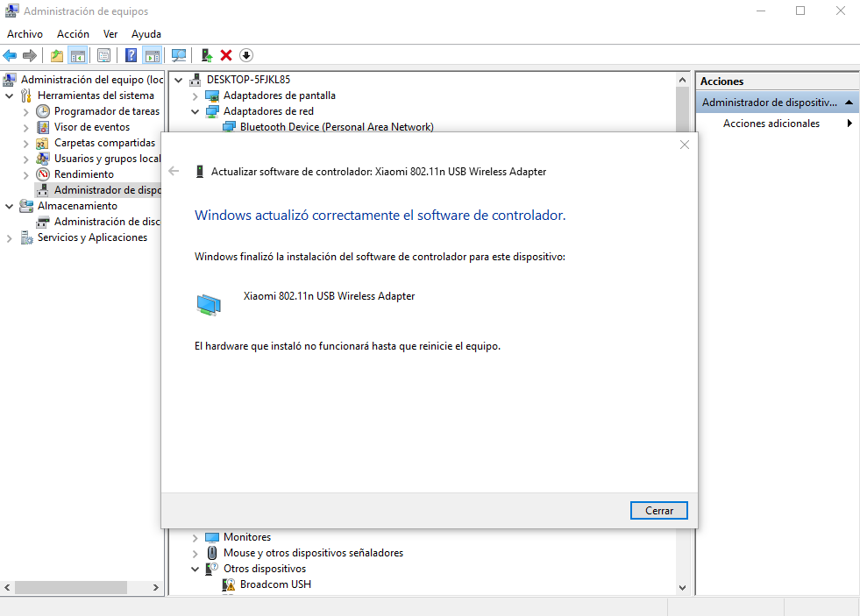Click the gray Forward arrow in toolbar
Viewport: 860px width, 616px height.
tap(30, 55)
